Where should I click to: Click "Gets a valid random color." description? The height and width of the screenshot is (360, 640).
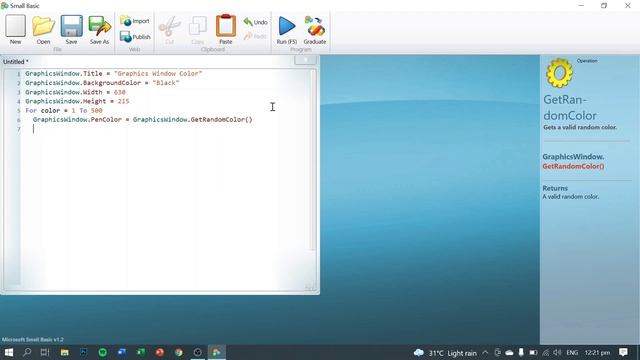click(580, 127)
